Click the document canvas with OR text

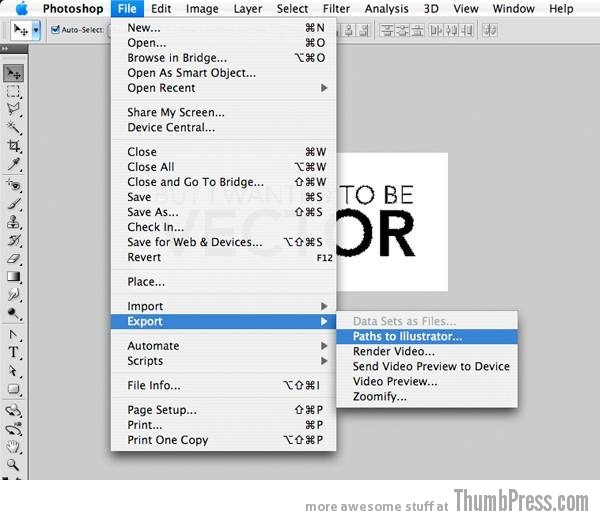(x=392, y=222)
